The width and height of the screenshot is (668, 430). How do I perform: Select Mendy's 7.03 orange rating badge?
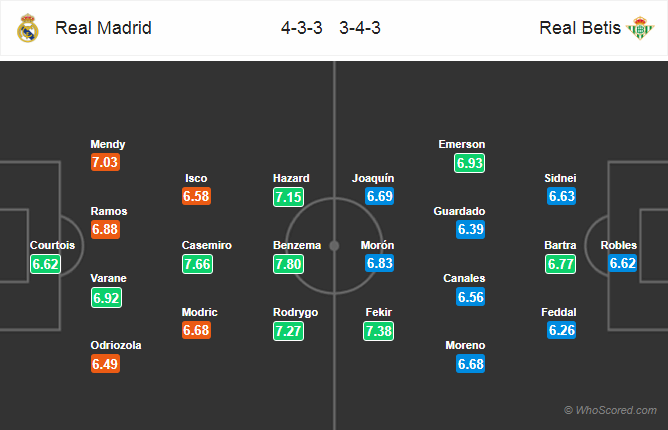pos(105,162)
